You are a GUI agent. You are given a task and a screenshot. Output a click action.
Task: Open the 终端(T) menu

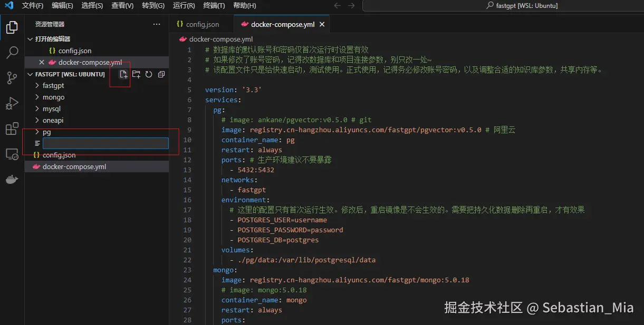pyautogui.click(x=214, y=6)
